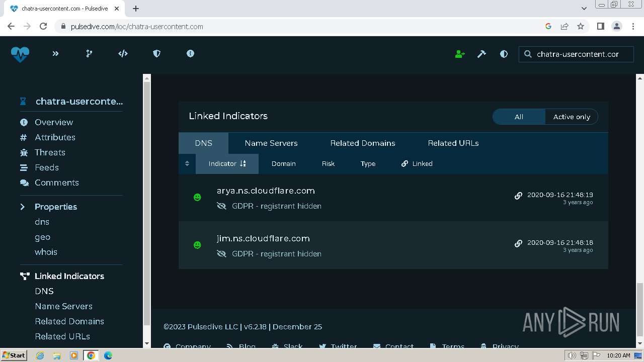
Task: Open the API code brackets icon
Action: pos(123,54)
